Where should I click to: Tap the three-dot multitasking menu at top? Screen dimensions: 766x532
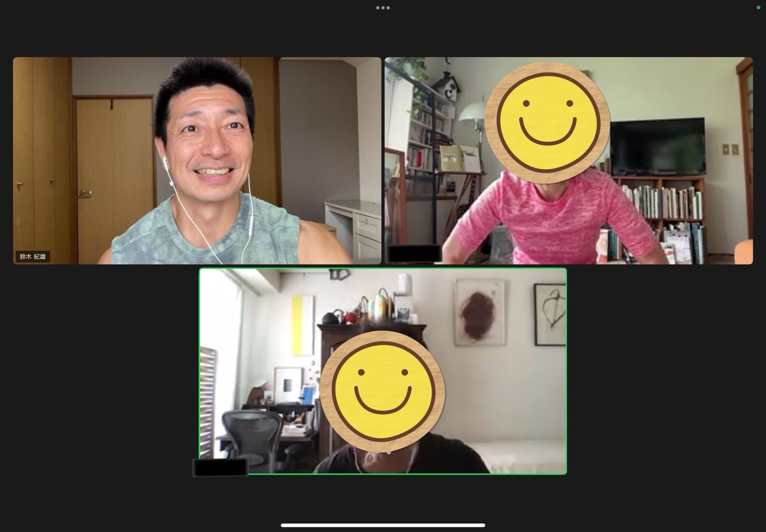click(383, 8)
